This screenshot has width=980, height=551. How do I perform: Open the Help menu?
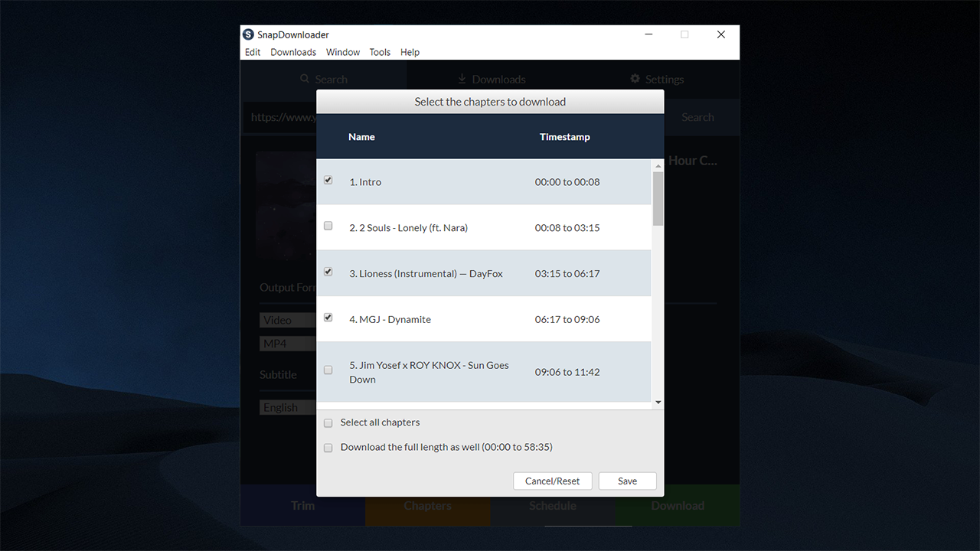(x=410, y=52)
